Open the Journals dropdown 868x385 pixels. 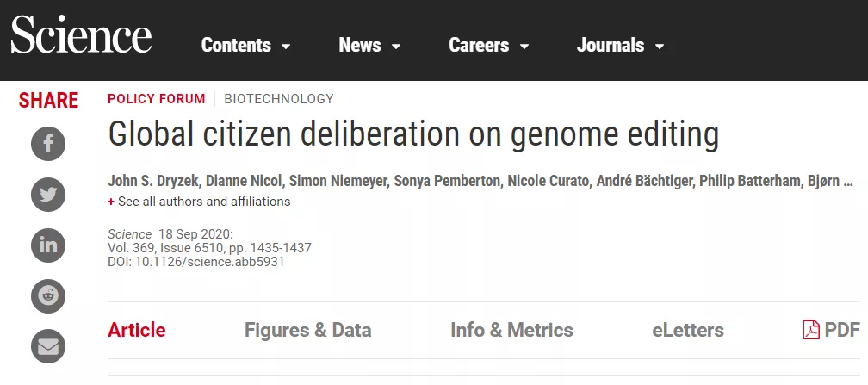(620, 46)
